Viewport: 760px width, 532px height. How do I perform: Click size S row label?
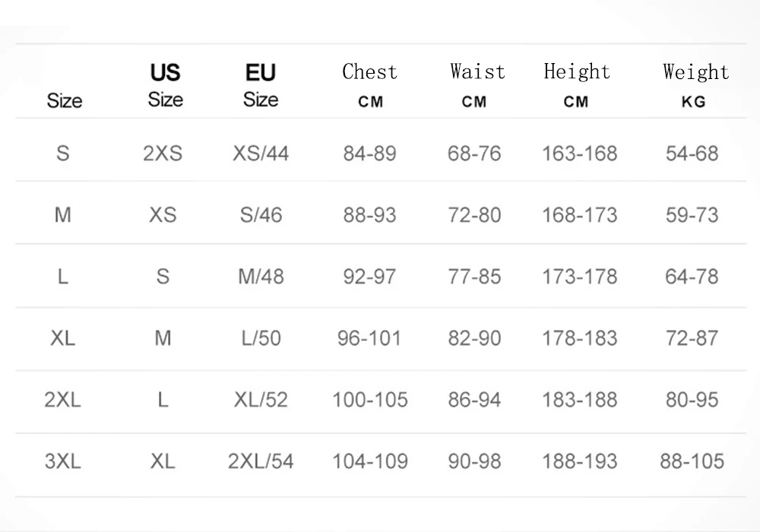[x=63, y=154]
